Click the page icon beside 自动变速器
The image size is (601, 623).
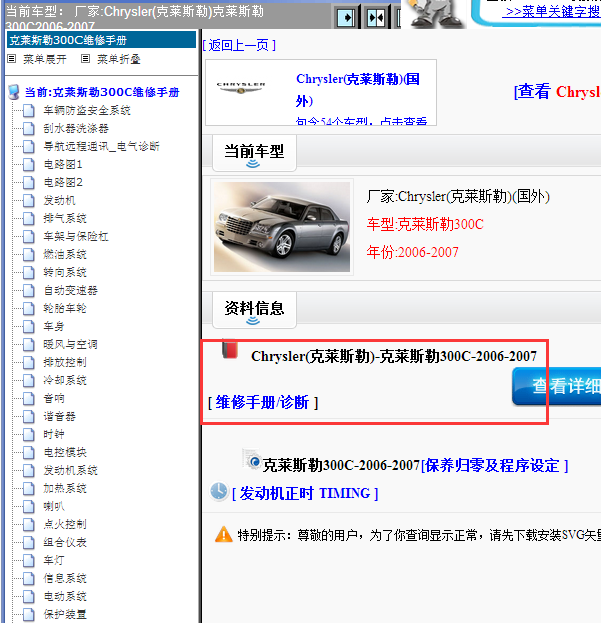[29, 290]
